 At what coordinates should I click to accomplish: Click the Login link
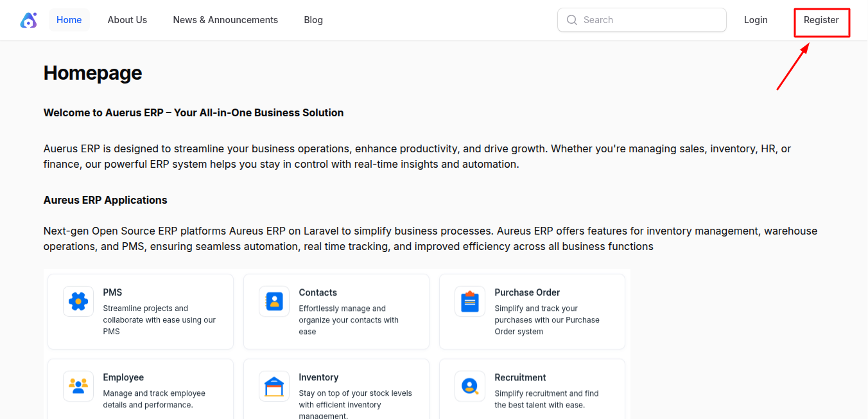click(x=756, y=20)
